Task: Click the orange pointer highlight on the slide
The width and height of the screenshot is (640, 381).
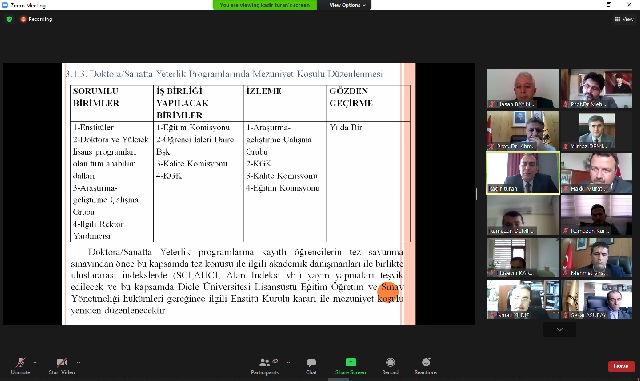Action: (x=388, y=292)
